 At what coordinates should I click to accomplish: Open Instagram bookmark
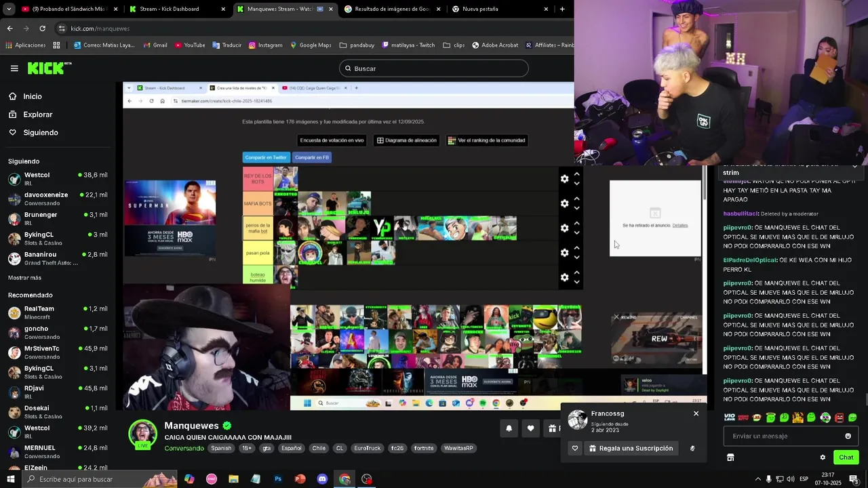click(265, 45)
